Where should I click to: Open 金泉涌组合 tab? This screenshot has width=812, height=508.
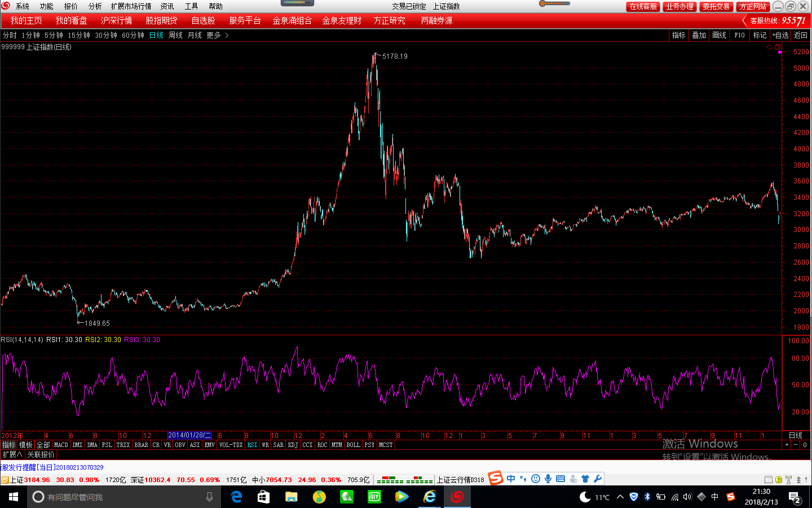(292, 20)
